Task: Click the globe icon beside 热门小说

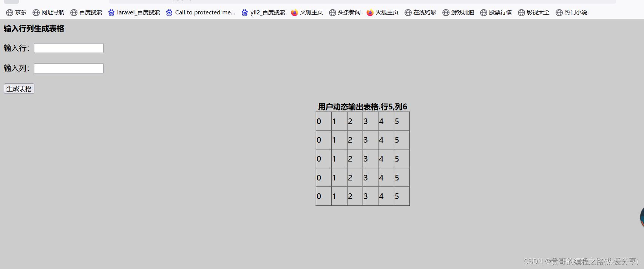Action: (559, 13)
